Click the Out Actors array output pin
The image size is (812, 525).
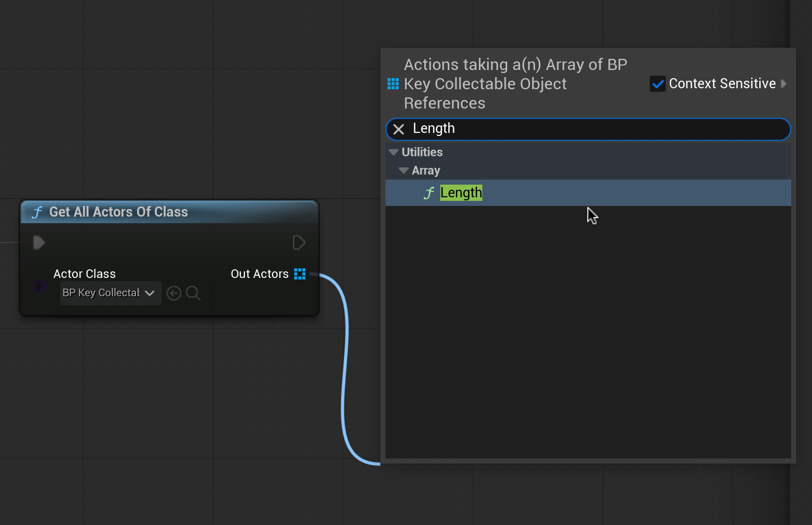[x=300, y=274]
